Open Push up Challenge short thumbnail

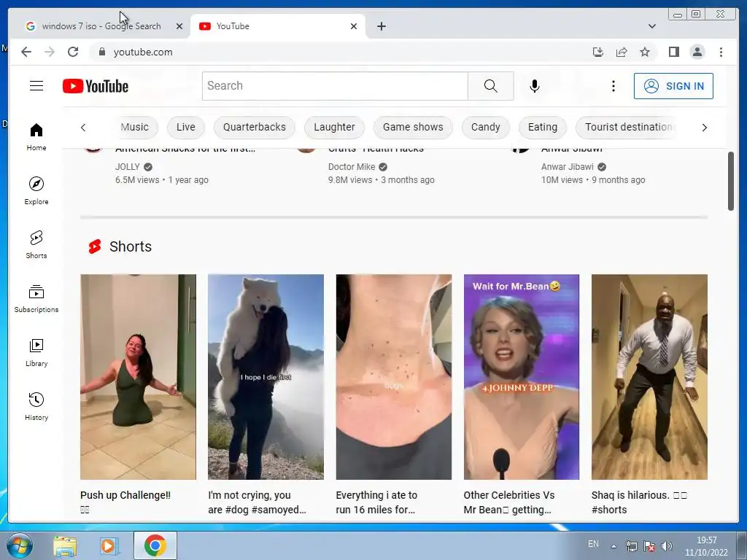pos(138,377)
